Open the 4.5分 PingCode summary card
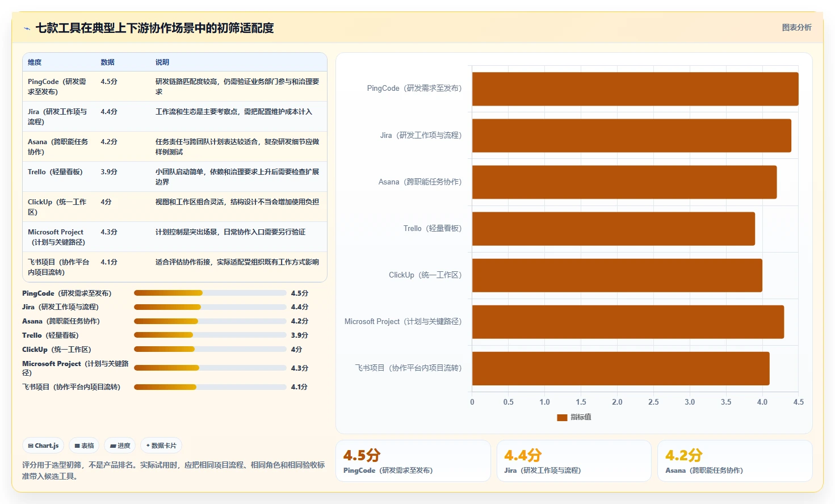Viewport: 835px width, 504px height. tap(413, 461)
